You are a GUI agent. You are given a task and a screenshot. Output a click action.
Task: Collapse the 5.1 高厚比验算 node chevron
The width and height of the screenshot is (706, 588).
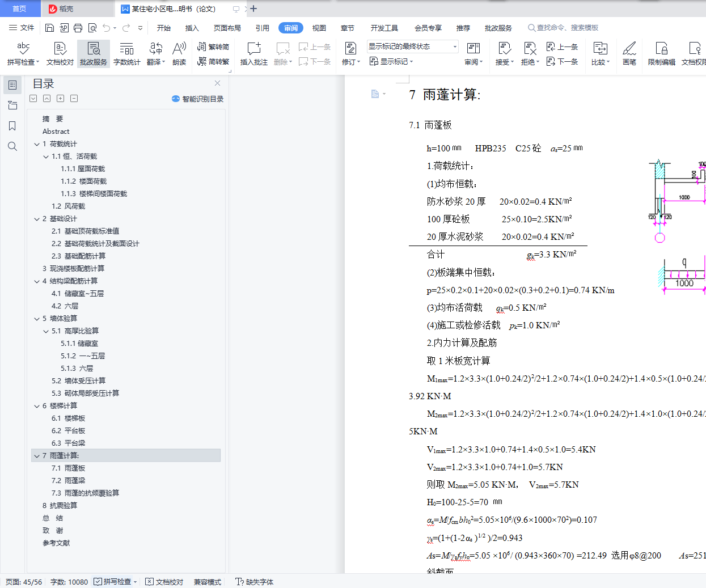(46, 331)
